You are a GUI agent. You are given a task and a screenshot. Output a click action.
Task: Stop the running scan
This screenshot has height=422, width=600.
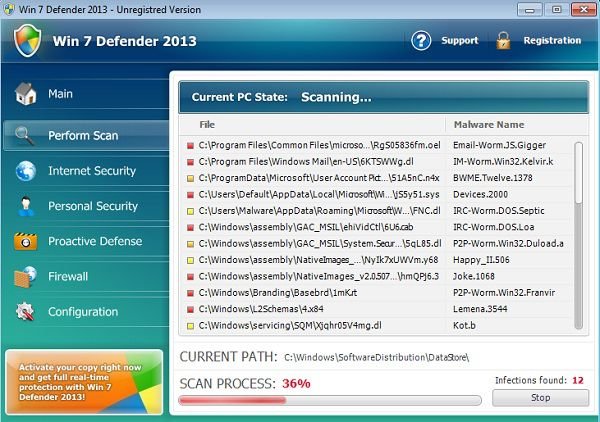(x=540, y=398)
